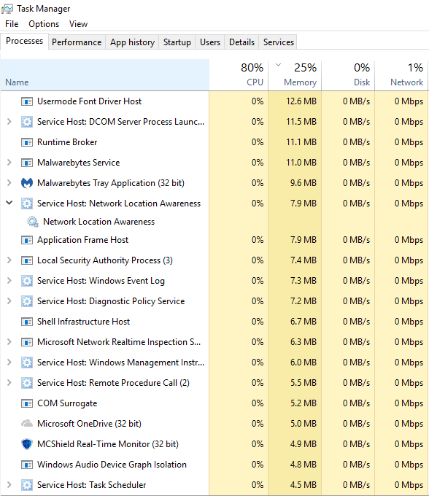Sort processes by Name column header
Image resolution: width=429 pixels, height=504 pixels.
tap(105, 75)
